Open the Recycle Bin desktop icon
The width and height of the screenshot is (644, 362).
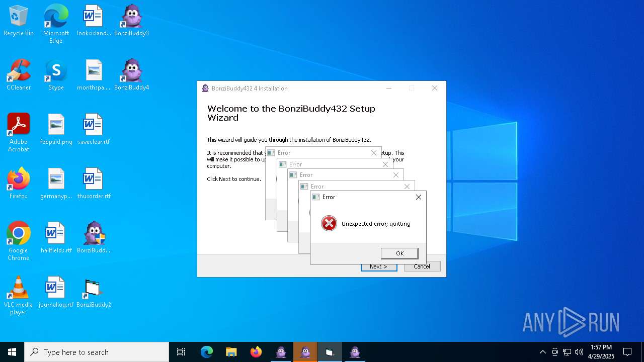coord(19,21)
